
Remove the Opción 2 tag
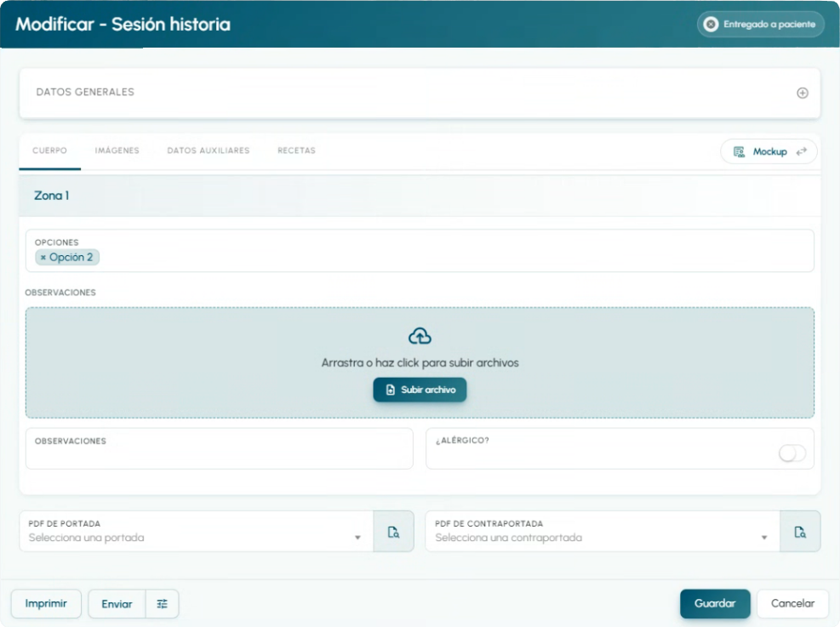point(43,258)
